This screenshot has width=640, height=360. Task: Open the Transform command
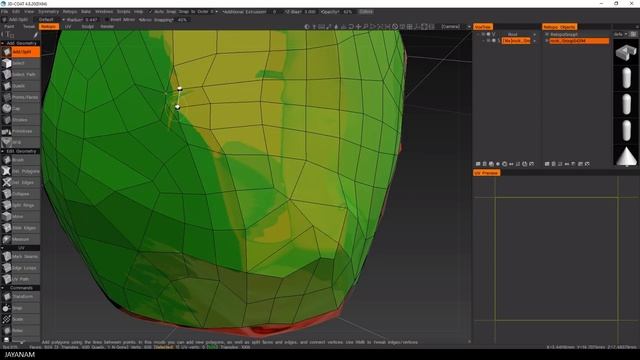pos(20,297)
